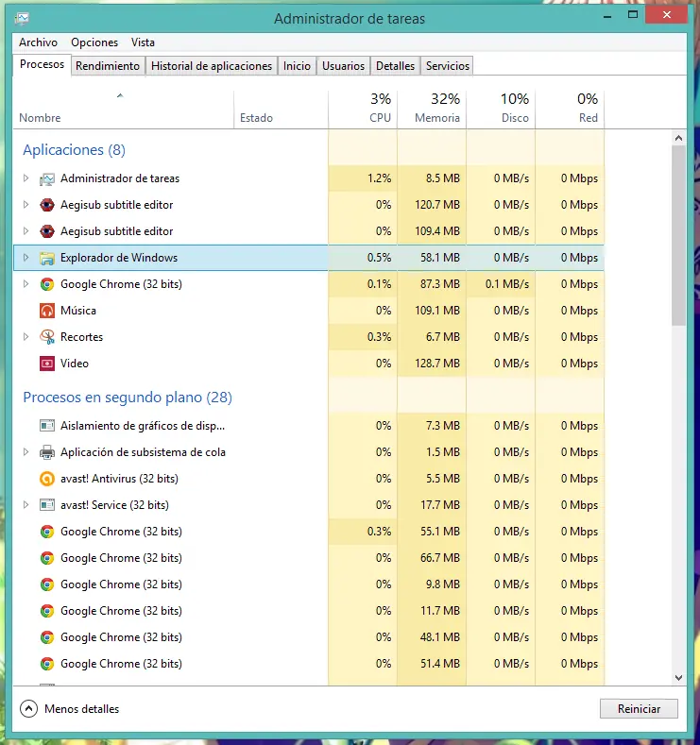This screenshot has height=745, width=700.
Task: Click the first Aegisub subtitle editor icon (120.7 MB)
Action: [x=47, y=205]
